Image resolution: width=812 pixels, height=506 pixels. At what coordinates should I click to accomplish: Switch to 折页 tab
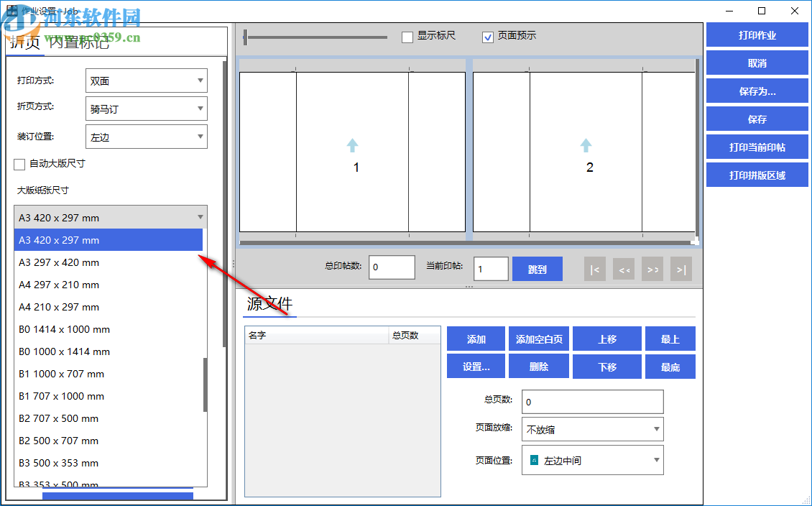point(25,42)
